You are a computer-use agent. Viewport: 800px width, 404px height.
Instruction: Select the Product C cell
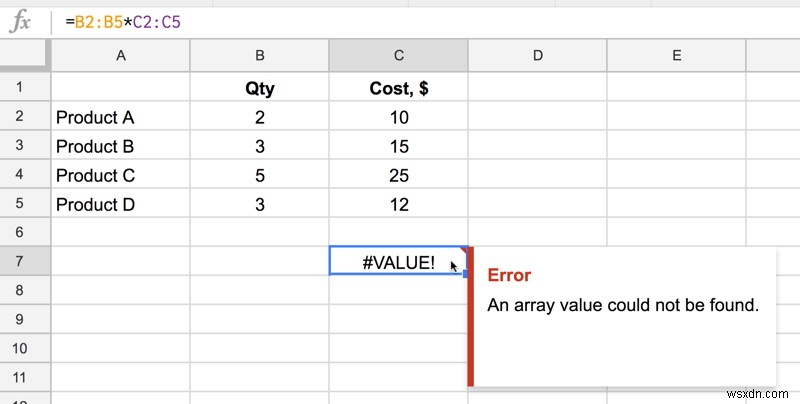(x=120, y=174)
